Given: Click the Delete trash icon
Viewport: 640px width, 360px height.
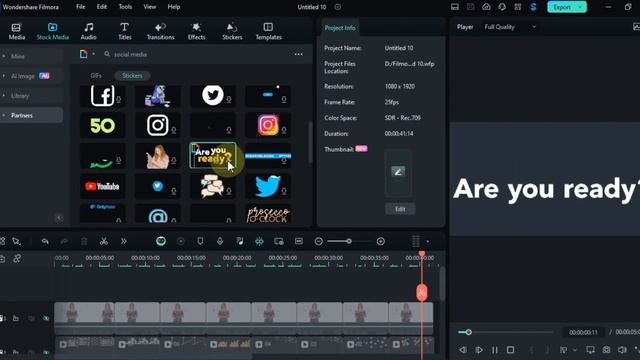Looking at the screenshot, I should tap(84, 242).
